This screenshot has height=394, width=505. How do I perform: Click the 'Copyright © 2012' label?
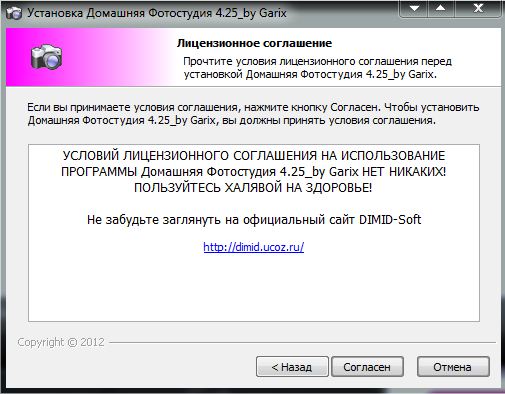point(61,342)
